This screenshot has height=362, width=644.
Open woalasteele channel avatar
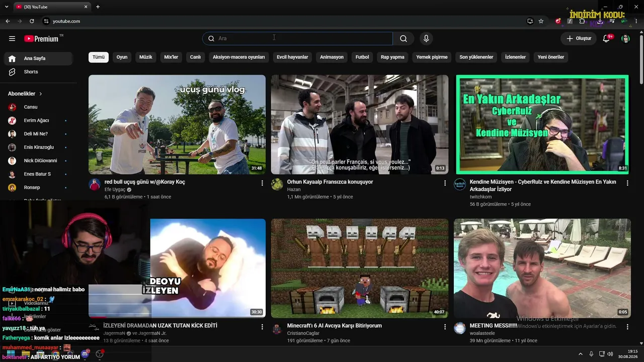tap(460, 328)
